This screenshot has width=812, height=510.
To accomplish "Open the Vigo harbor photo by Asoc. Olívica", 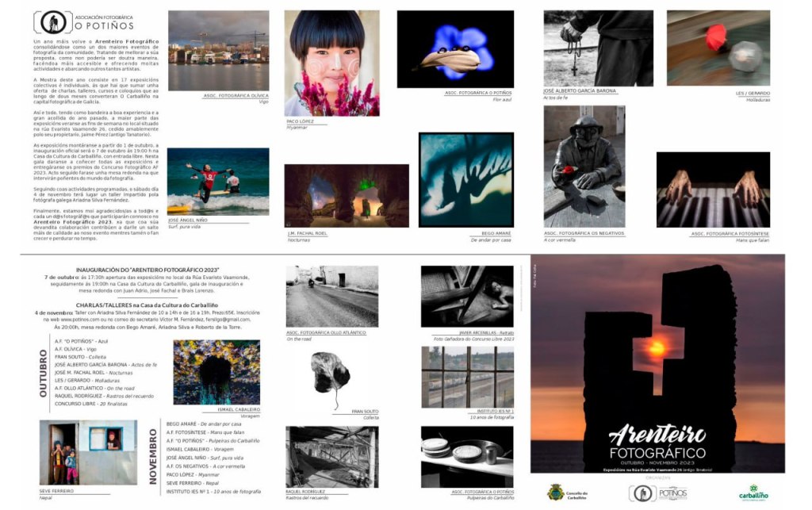I will [218, 50].
